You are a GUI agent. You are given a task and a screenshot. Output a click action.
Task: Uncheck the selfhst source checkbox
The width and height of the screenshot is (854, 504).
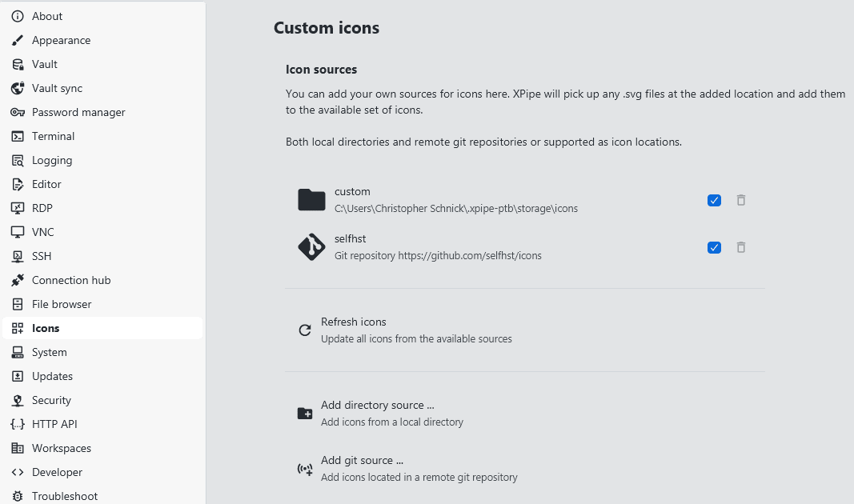(x=715, y=247)
